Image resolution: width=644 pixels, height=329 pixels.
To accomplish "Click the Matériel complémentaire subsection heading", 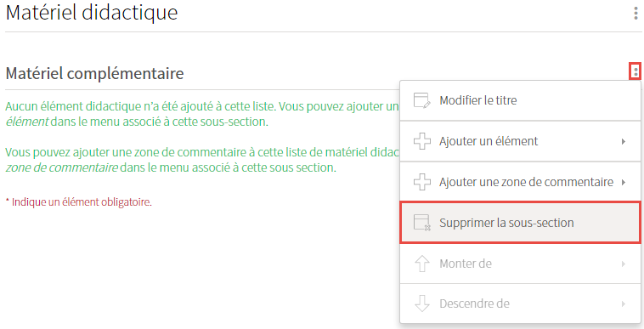I will (94, 73).
